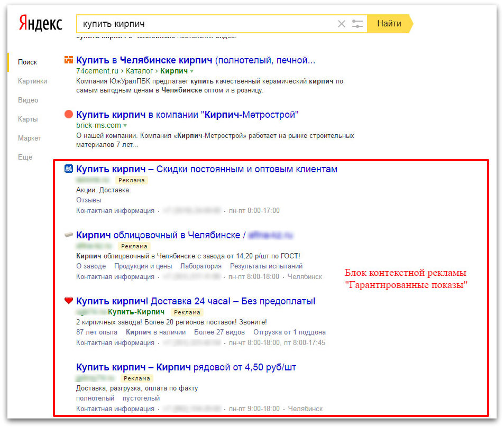Click ad text Акции. Доставка.
This screenshot has width=504, height=428.
(103, 190)
